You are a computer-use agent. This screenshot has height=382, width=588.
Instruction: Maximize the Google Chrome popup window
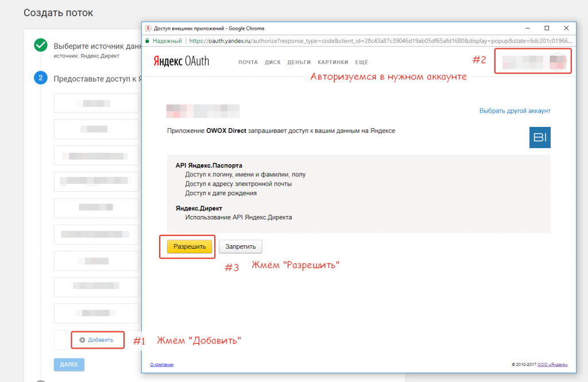547,28
